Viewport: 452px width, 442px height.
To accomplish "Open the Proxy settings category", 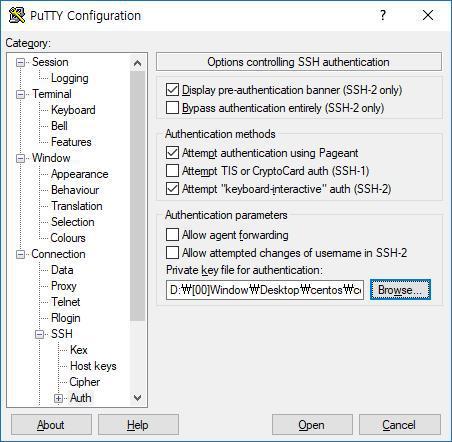I will [x=64, y=286].
